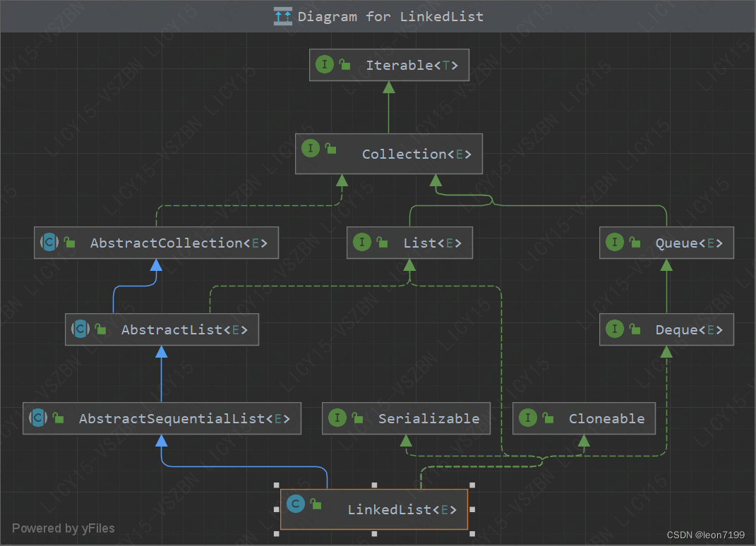
Task: Click the interface icon on Collection<E>
Action: click(310, 148)
